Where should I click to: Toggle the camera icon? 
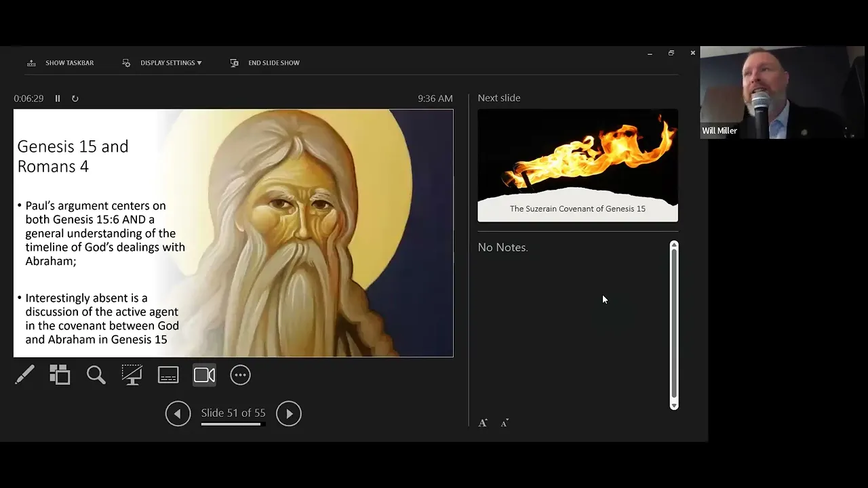204,375
